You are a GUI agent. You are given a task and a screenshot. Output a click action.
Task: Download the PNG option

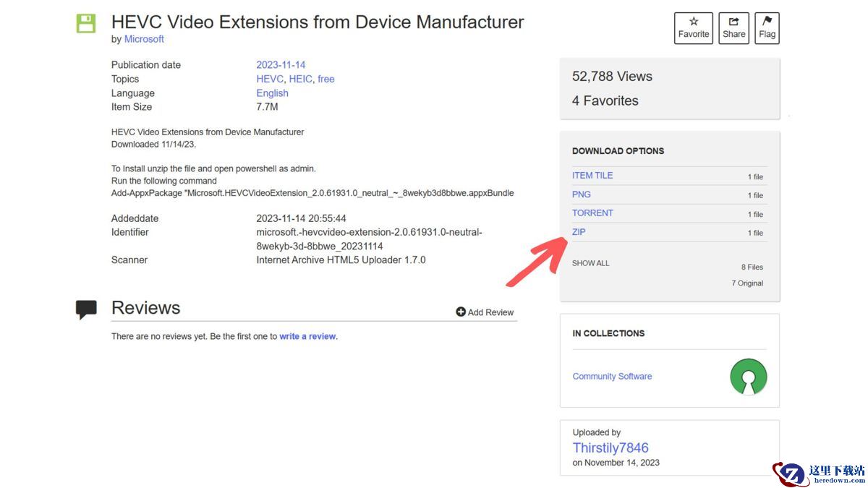tap(582, 194)
